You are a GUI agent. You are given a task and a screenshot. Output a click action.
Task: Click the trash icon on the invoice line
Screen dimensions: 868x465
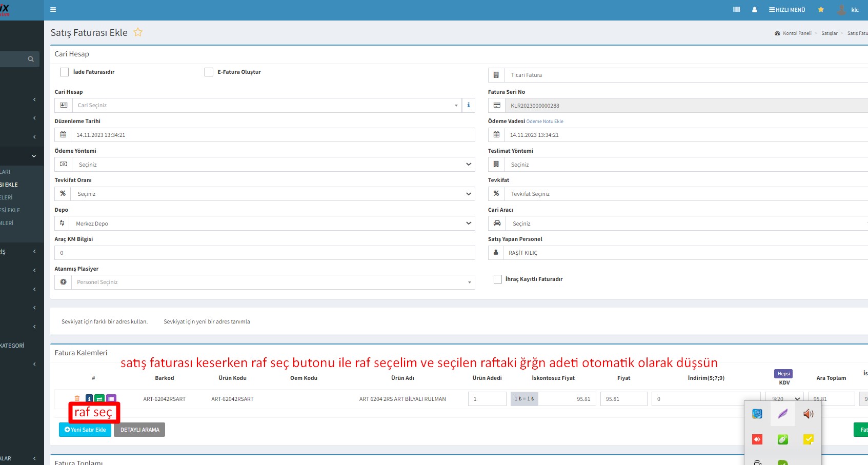tap(77, 398)
